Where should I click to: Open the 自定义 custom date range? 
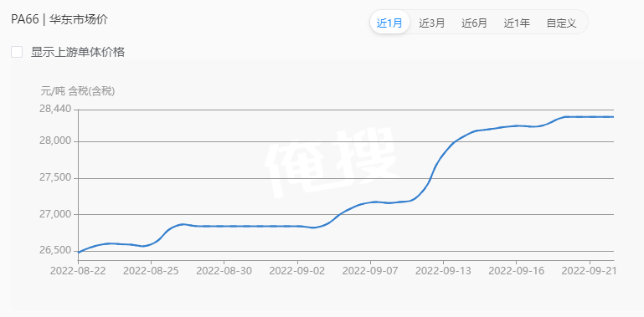pyautogui.click(x=561, y=23)
